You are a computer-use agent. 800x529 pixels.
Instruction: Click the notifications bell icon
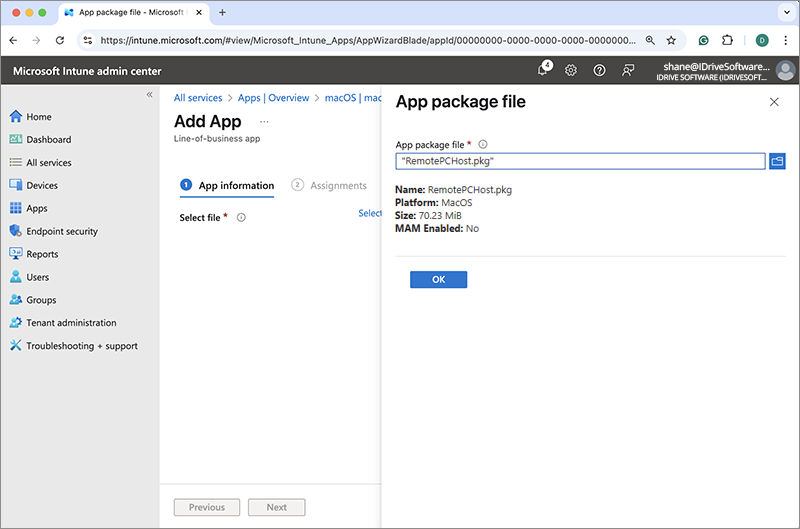[x=543, y=70]
